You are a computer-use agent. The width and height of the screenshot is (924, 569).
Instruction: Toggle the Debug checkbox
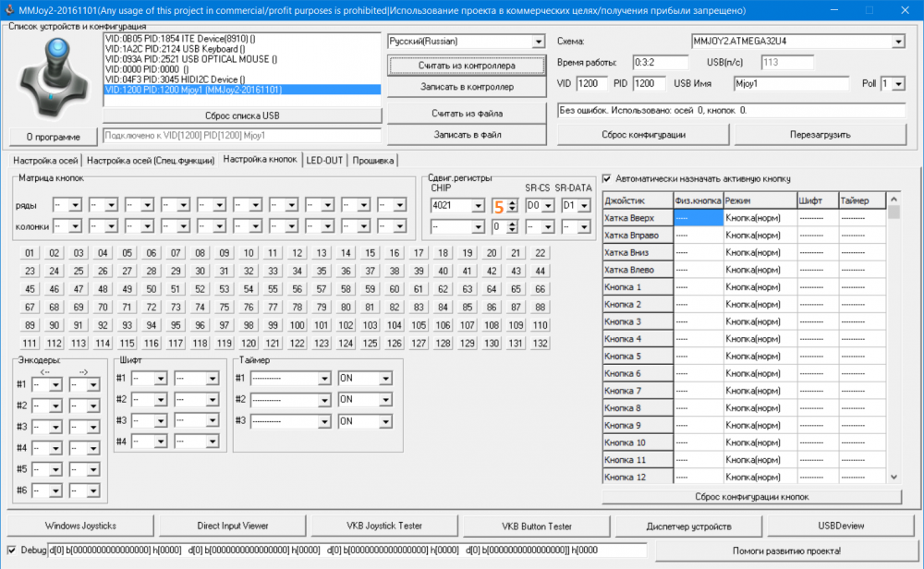point(11,551)
